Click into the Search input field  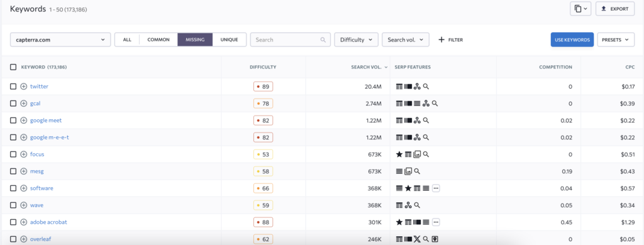pos(290,40)
